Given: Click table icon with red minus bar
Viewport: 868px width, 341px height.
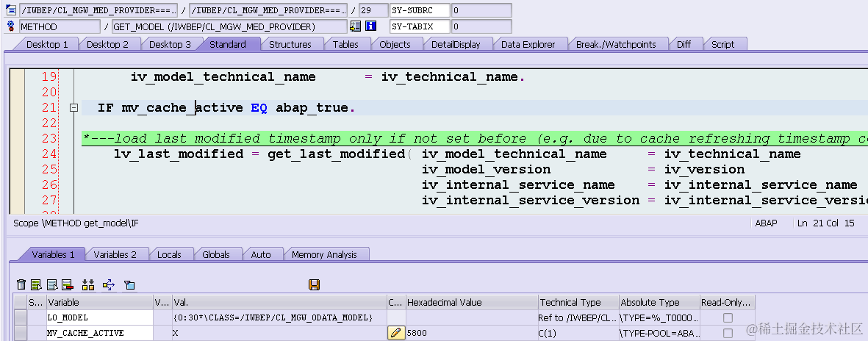Looking at the screenshot, I should 68,284.
